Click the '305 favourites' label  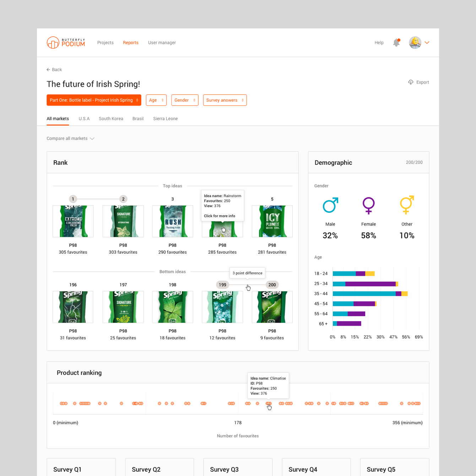pos(73,252)
